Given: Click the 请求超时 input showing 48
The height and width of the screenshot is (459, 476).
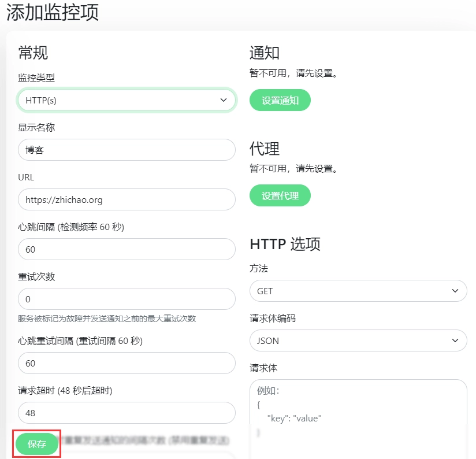Looking at the screenshot, I should (127, 413).
